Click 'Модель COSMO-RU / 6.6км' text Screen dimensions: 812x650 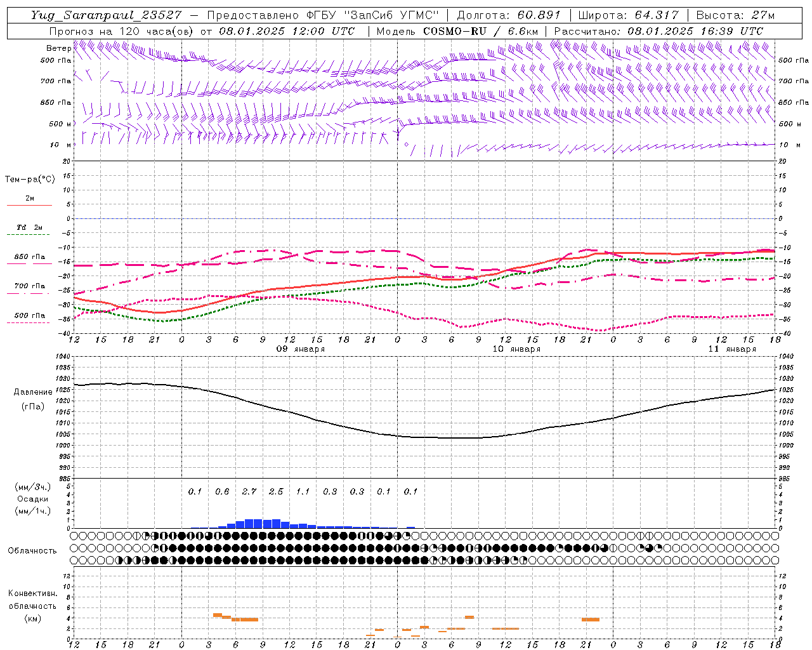457,31
